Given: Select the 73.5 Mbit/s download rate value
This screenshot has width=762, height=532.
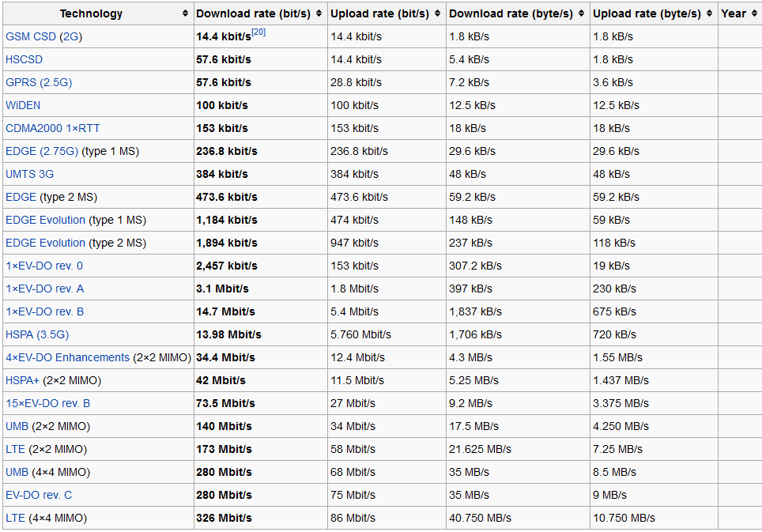Looking at the screenshot, I should [x=225, y=403].
